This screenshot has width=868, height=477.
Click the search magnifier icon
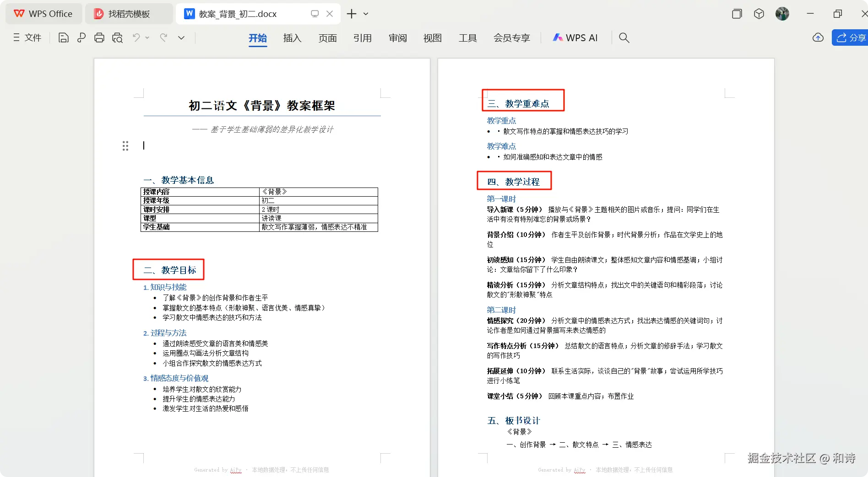coord(624,38)
